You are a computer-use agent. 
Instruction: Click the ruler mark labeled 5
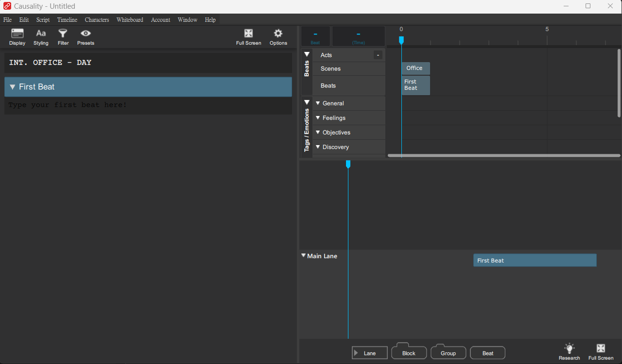(547, 29)
